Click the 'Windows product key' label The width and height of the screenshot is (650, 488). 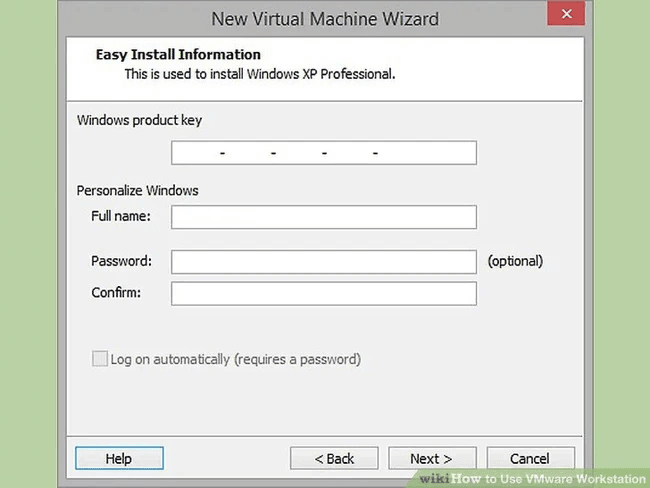[x=139, y=120]
